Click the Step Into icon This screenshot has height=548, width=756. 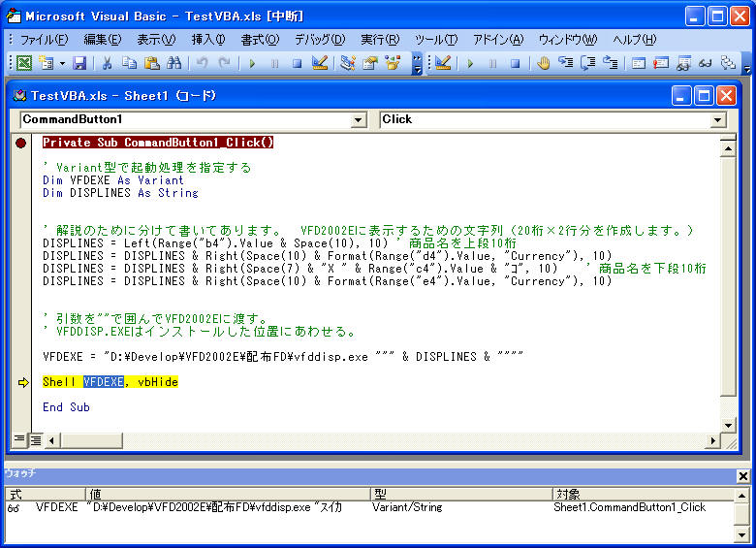point(566,63)
